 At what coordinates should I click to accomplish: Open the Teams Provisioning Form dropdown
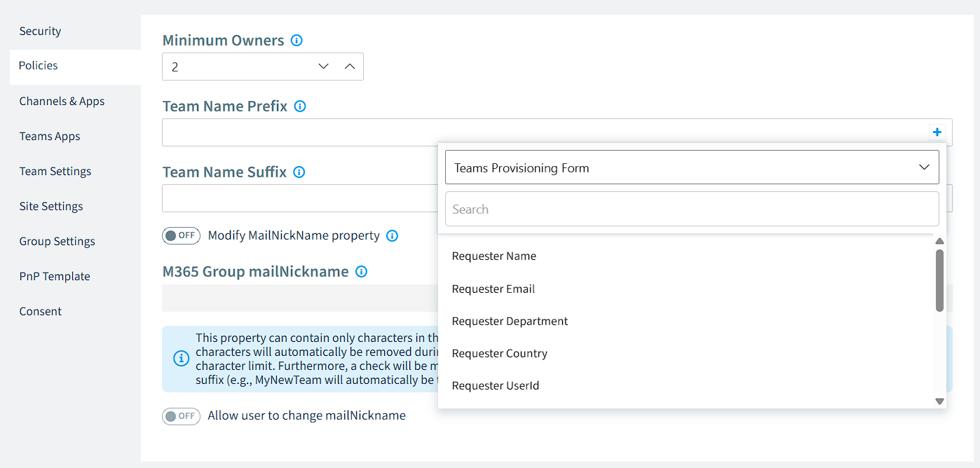pyautogui.click(x=692, y=167)
